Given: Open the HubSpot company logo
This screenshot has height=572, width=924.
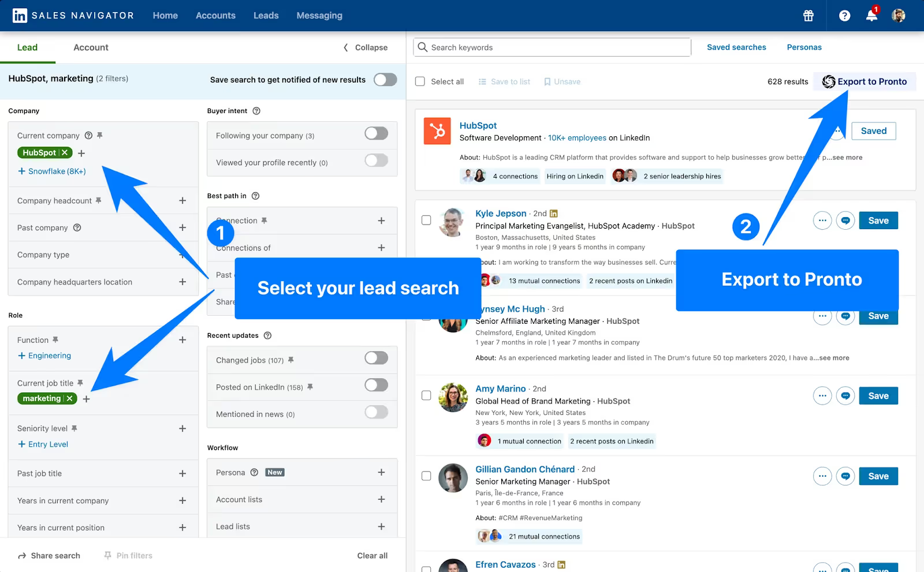Looking at the screenshot, I should (437, 131).
